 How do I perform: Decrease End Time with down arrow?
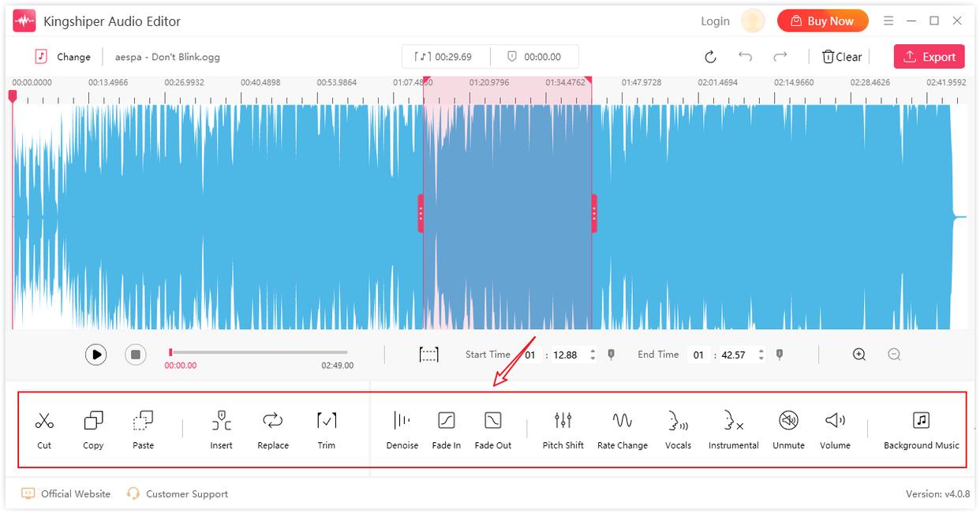point(761,358)
